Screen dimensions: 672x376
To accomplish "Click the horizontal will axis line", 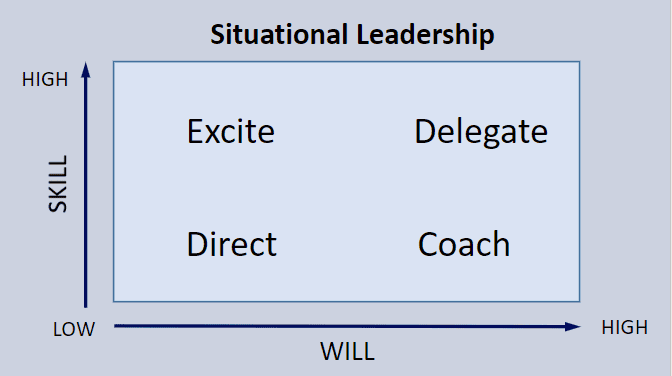I will (x=339, y=327).
